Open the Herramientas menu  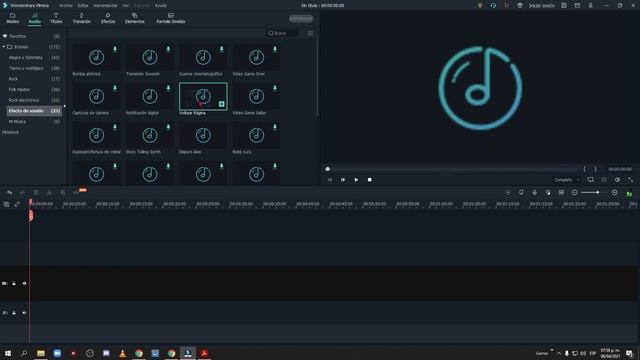coord(105,6)
